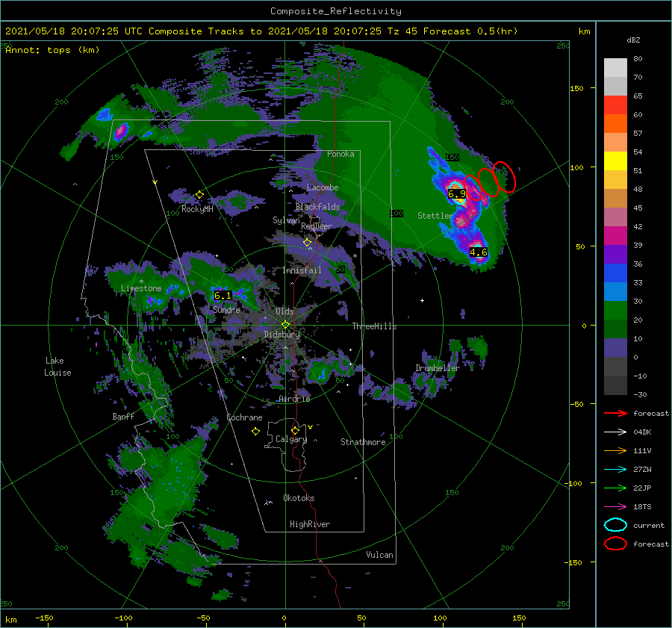Image resolution: width=672 pixels, height=628 pixels.
Task: Click the yellow diamond marker inside Calgary
Action: [295, 430]
